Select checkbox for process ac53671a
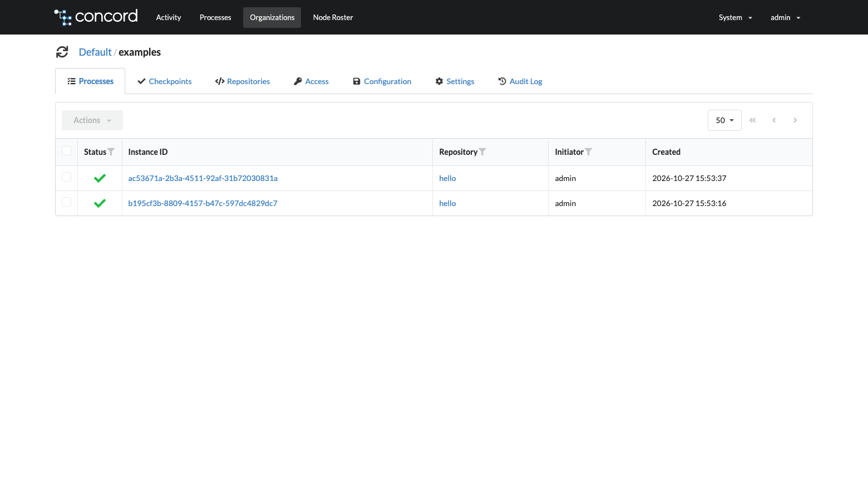Image resolution: width=868 pixels, height=489 pixels. (66, 177)
